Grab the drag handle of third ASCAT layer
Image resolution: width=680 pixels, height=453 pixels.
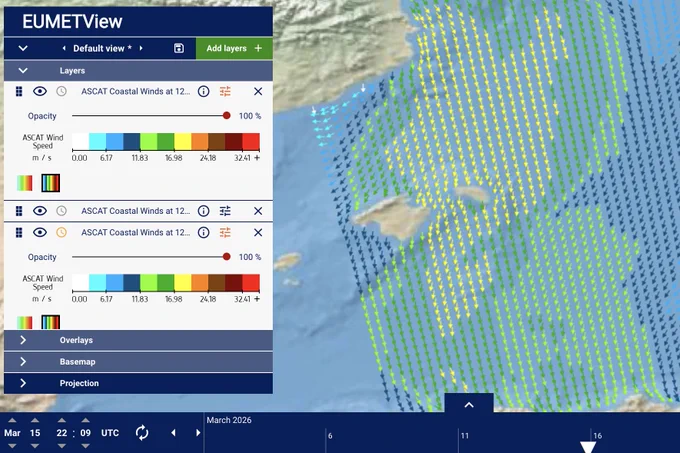(x=19, y=232)
